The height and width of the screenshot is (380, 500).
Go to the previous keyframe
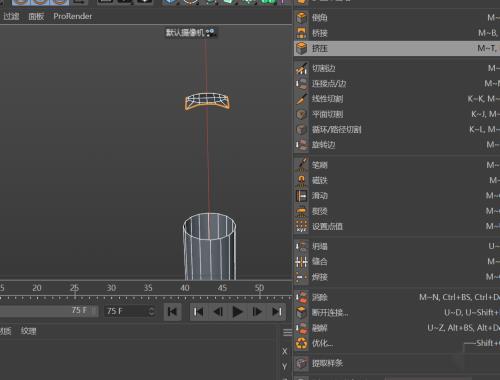198,312
